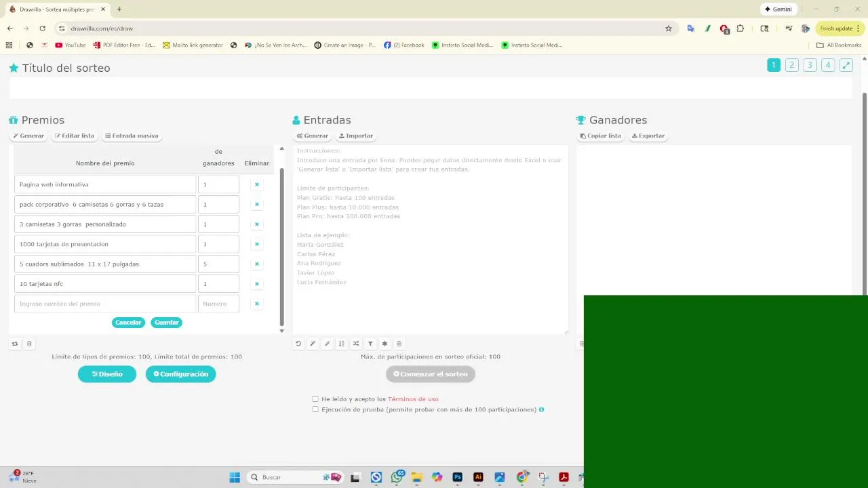The image size is (868, 488).
Task: Open info icon next to Ejecución de prueba
Action: 541,409
